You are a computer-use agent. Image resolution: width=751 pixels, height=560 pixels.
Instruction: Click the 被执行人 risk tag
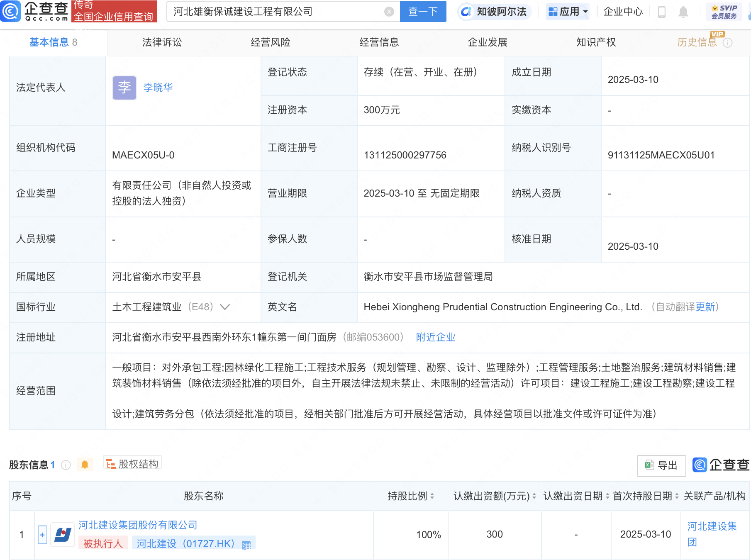pos(103,543)
